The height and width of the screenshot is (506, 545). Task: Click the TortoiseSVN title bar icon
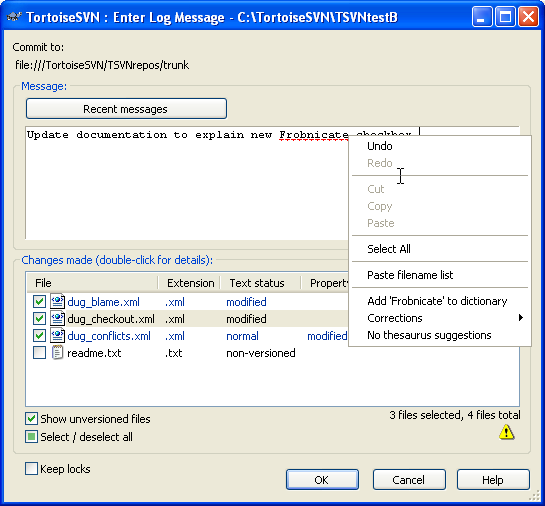(x=14, y=16)
